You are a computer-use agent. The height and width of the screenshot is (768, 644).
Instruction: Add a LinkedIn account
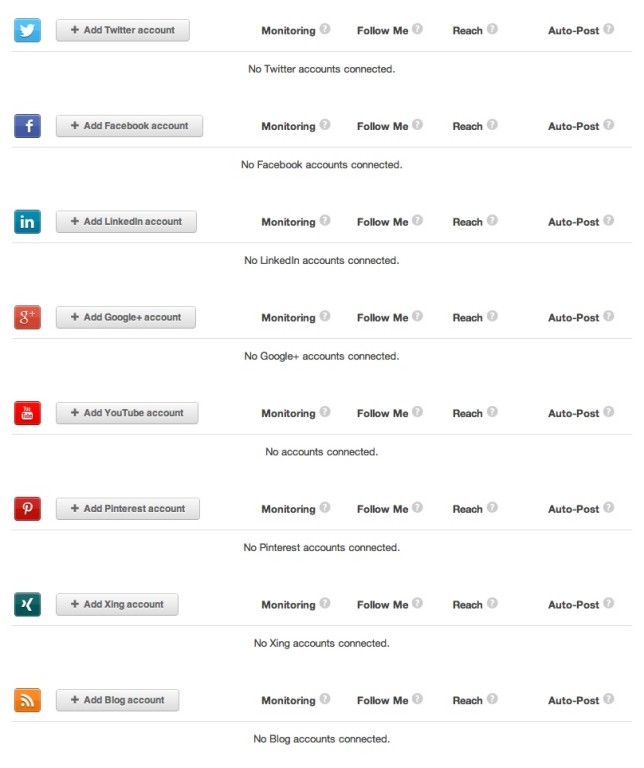[x=126, y=221]
